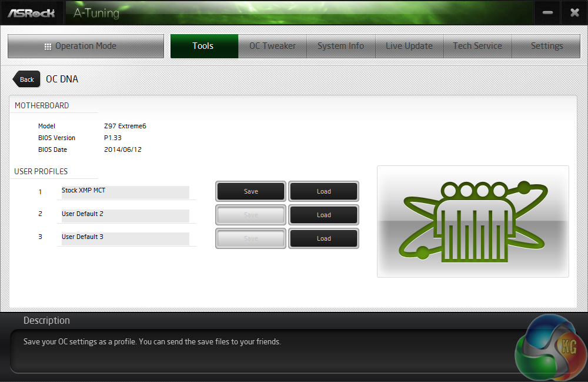Edit the Stock XMP MCT profile name
The height and width of the screenshot is (382, 588).
[x=125, y=192]
